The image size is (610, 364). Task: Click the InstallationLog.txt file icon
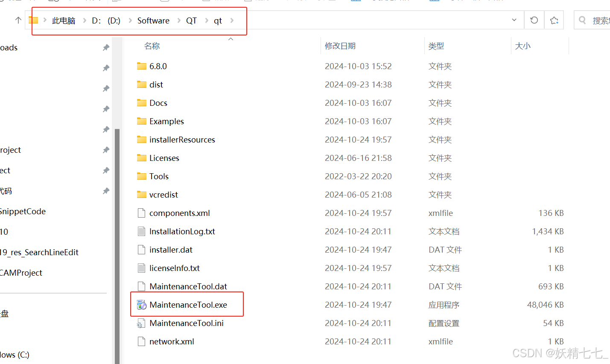(142, 231)
